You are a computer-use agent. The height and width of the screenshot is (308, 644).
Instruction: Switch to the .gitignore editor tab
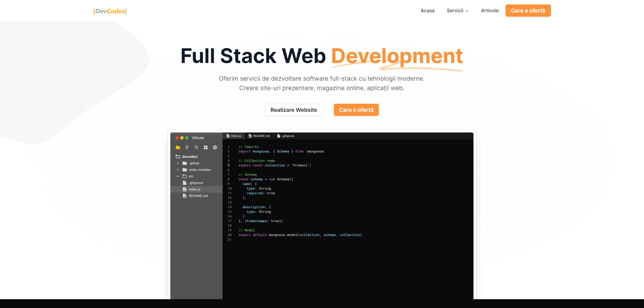(286, 136)
